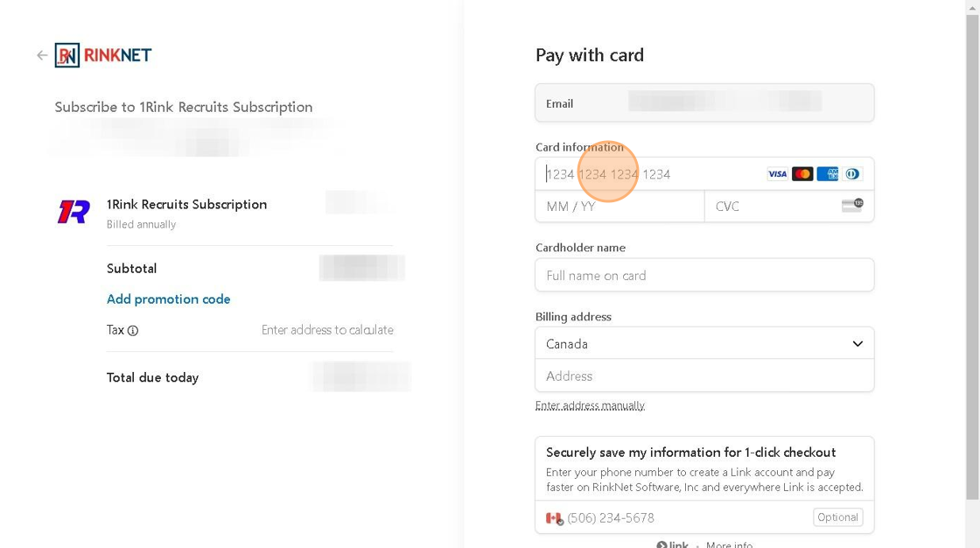Viewport: 980px width, 548px height.
Task: Click the Mastercard icon
Action: coord(802,174)
